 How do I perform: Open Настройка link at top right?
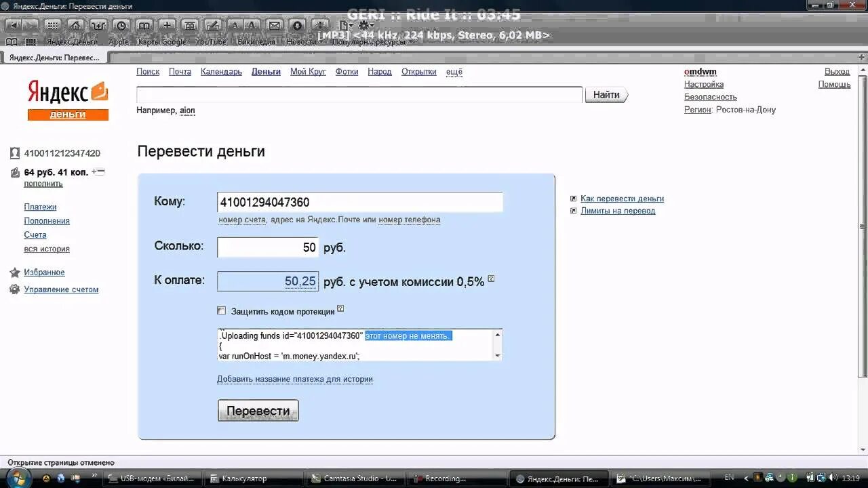point(704,84)
